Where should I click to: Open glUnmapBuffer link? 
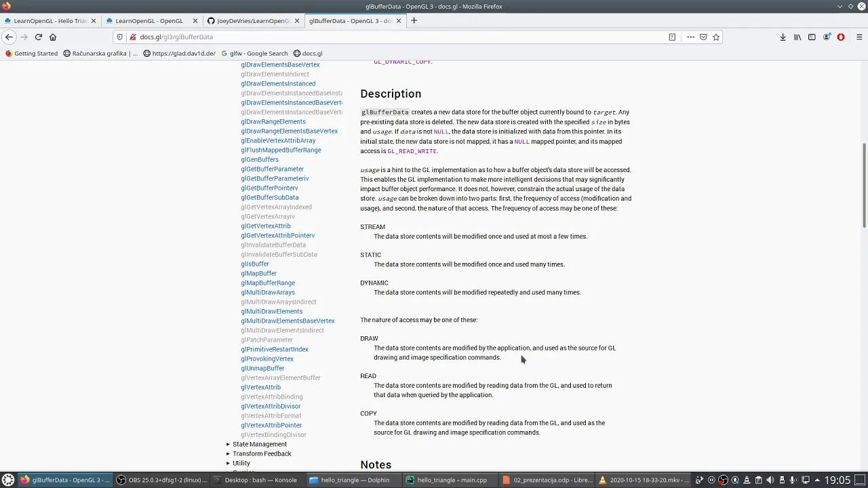[262, 369]
